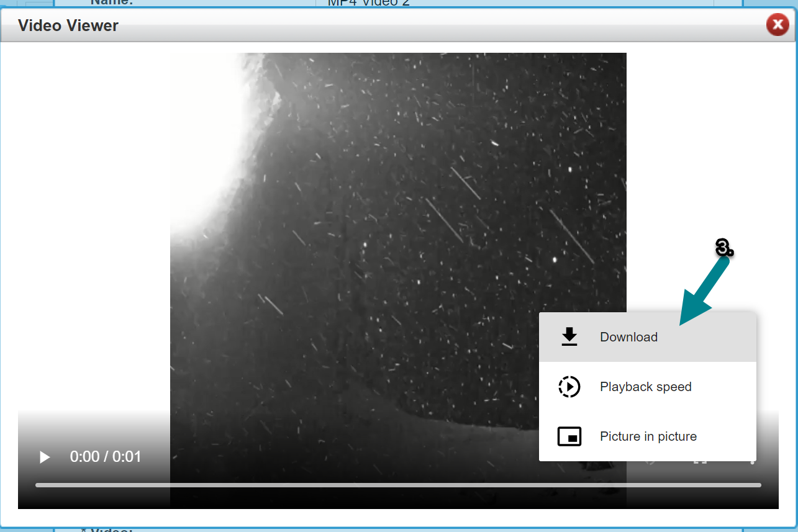Click the dashed-circle playback speed icon
Viewport: 798px width, 532px height.
[569, 387]
